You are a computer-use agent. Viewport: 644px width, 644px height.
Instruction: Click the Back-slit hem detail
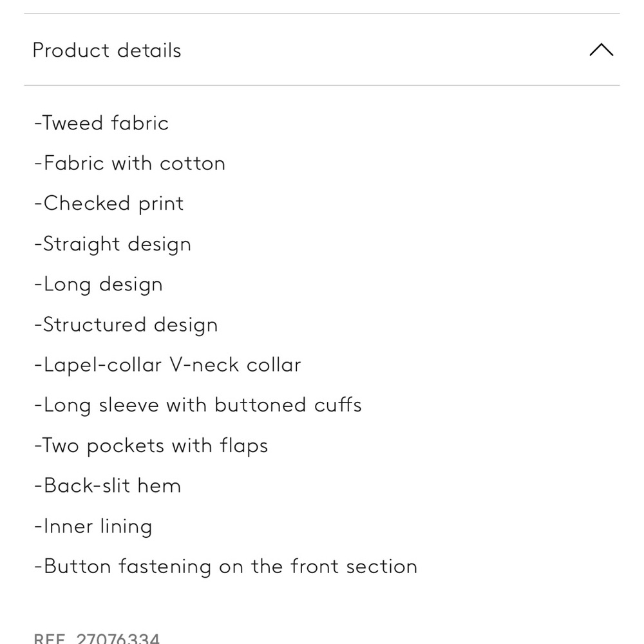pyautogui.click(x=108, y=486)
